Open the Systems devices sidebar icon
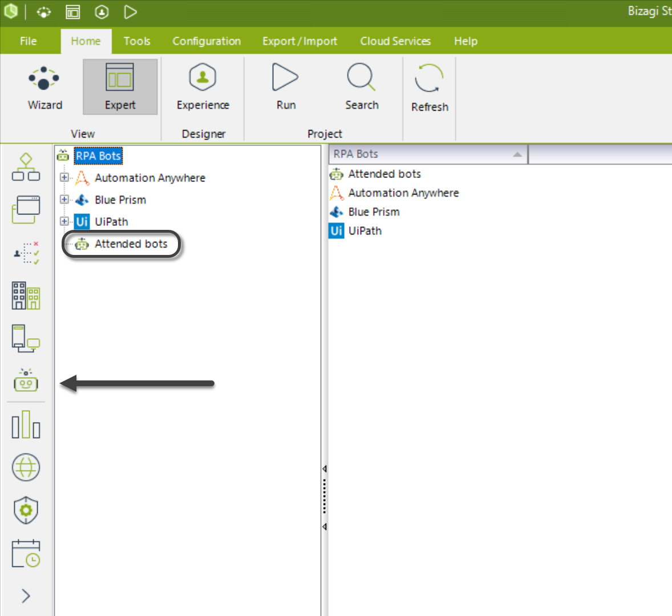This screenshot has width=672, height=616. (26, 338)
